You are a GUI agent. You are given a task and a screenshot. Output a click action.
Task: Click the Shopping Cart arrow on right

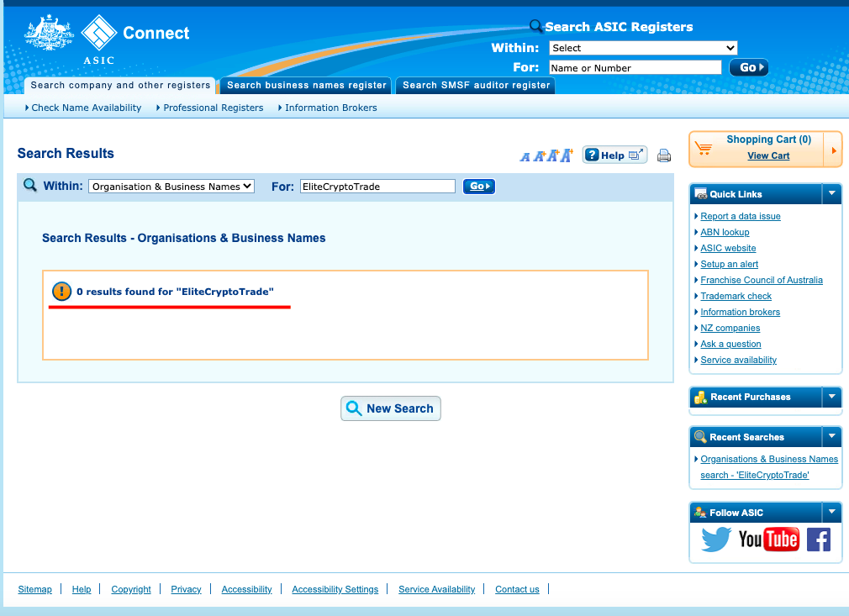point(833,150)
